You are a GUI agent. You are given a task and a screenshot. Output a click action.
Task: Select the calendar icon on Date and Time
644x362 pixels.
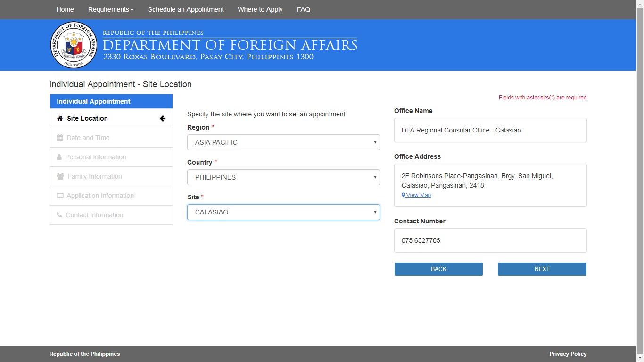(x=60, y=138)
